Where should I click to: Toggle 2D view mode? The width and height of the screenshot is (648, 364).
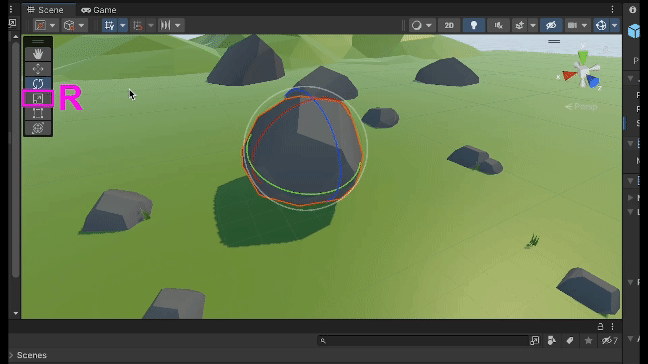[449, 25]
